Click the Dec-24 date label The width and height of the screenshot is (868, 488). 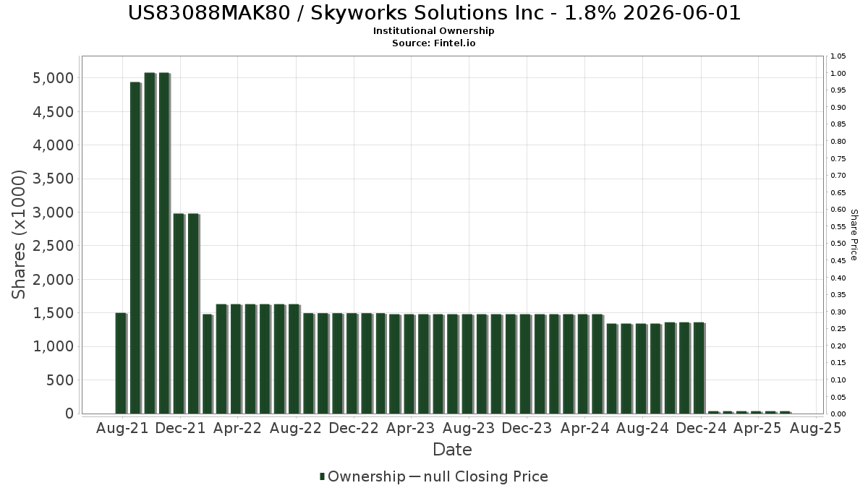click(x=700, y=428)
